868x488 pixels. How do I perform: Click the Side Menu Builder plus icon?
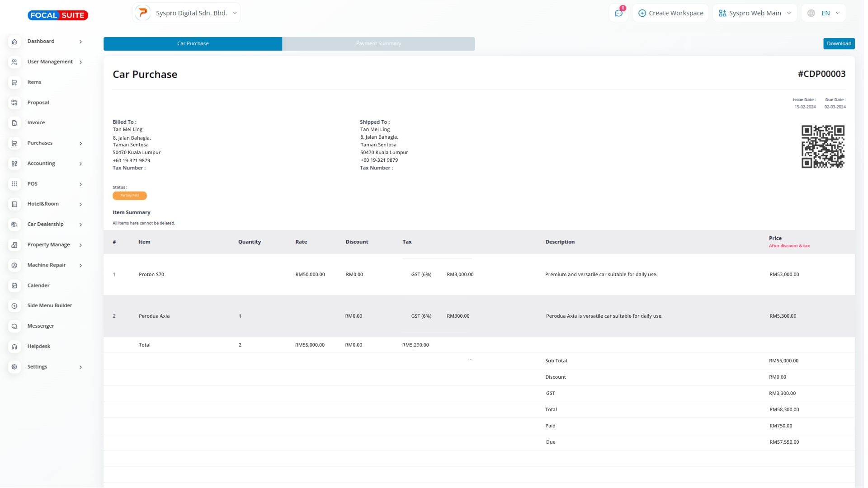[x=14, y=306]
